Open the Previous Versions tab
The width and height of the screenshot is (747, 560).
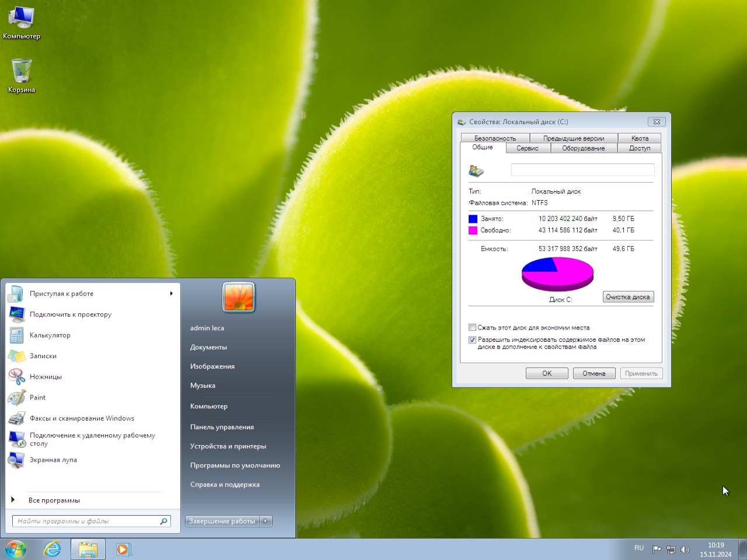coord(574,138)
